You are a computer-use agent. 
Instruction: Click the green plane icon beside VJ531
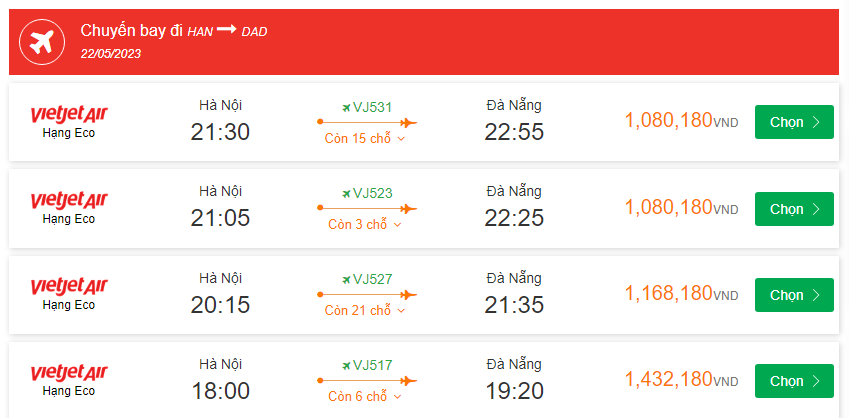point(346,107)
